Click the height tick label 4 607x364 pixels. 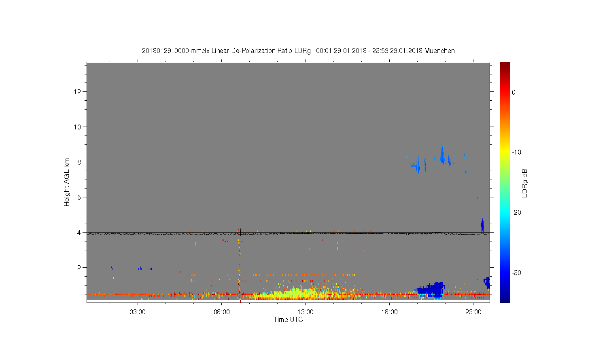point(80,233)
